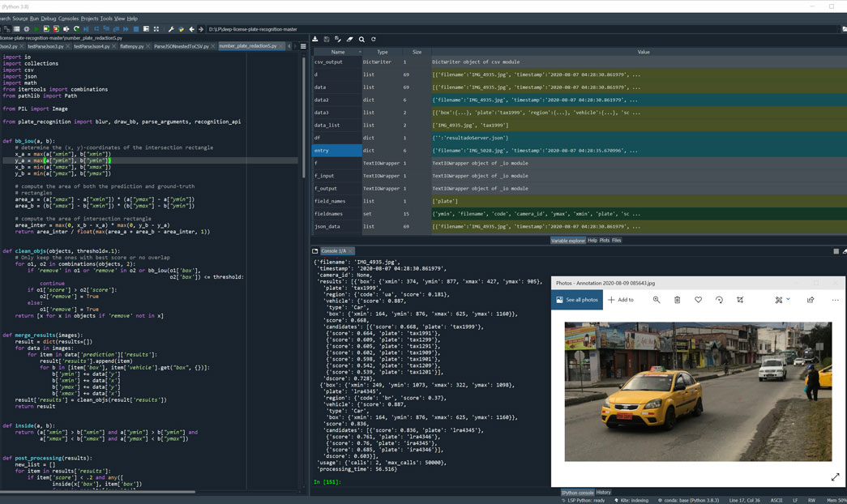The height and width of the screenshot is (504, 847).
Task: Import data into the Variable explorer
Action: [315, 39]
